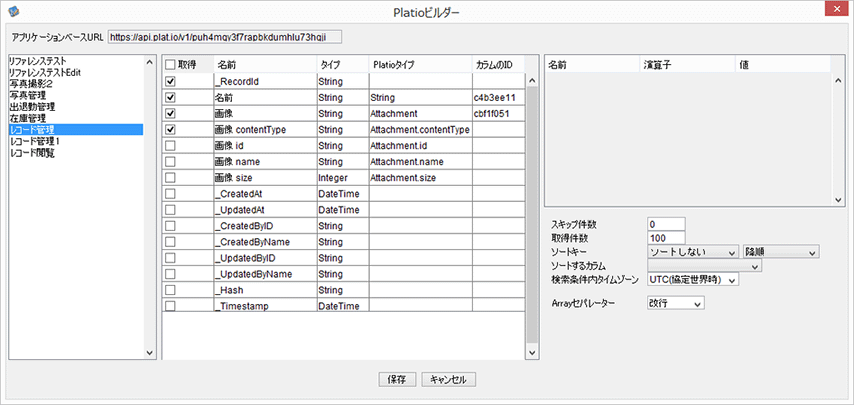This screenshot has width=854, height=405.
Task: Click app list scrollbar down arrow
Action: [x=150, y=353]
